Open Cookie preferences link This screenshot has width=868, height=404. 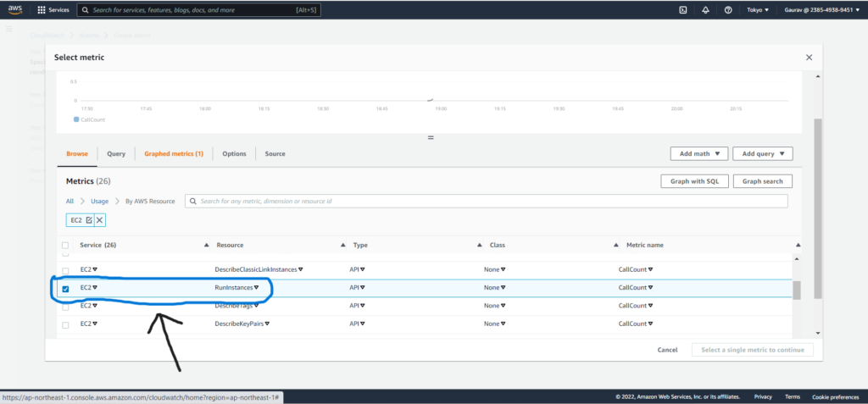click(x=836, y=397)
